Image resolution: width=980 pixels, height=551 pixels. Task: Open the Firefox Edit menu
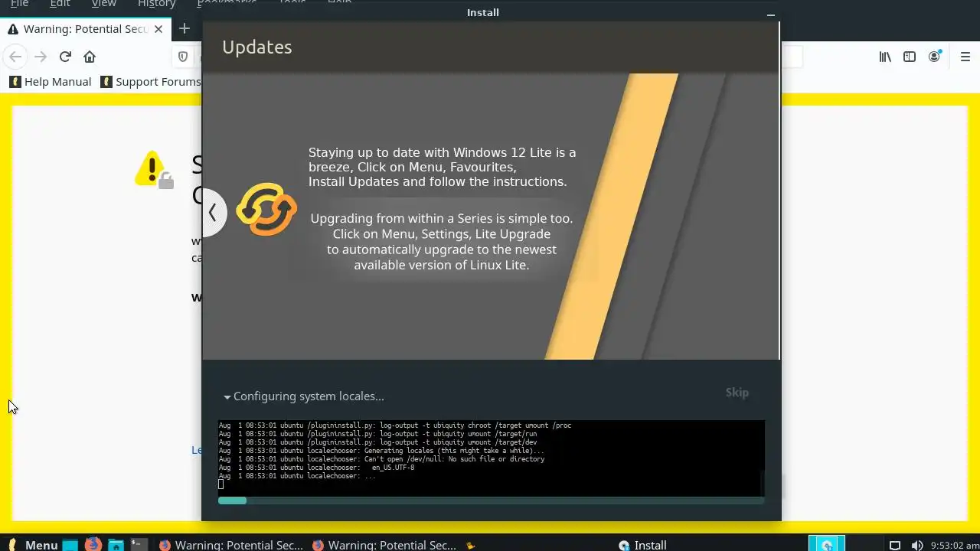tap(60, 4)
